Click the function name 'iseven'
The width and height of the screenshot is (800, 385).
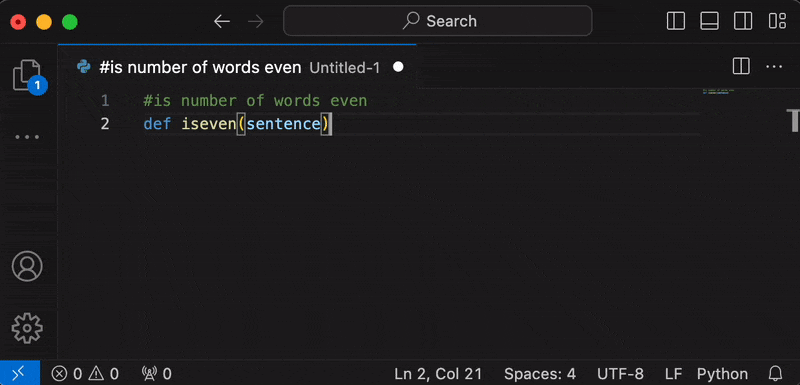pos(209,124)
